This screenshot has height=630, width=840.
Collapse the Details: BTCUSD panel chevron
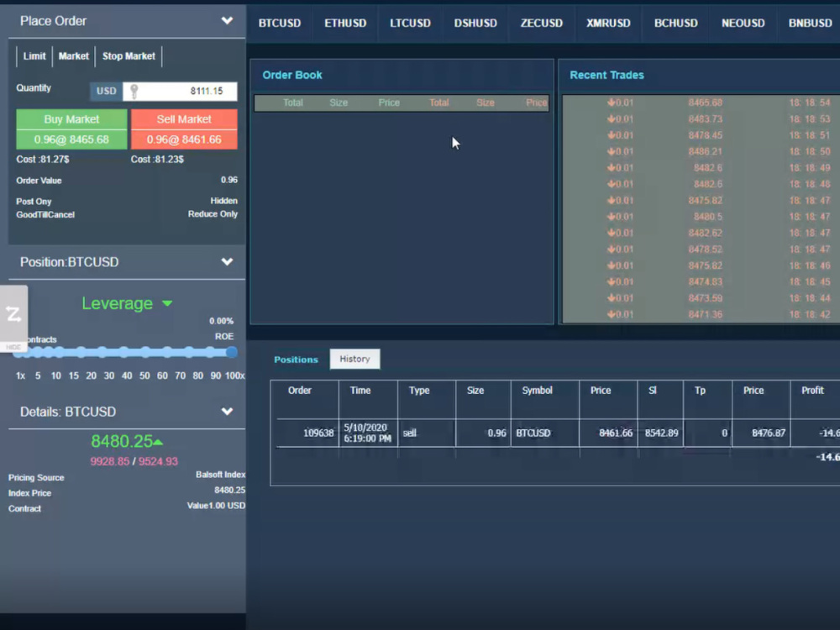coord(227,412)
